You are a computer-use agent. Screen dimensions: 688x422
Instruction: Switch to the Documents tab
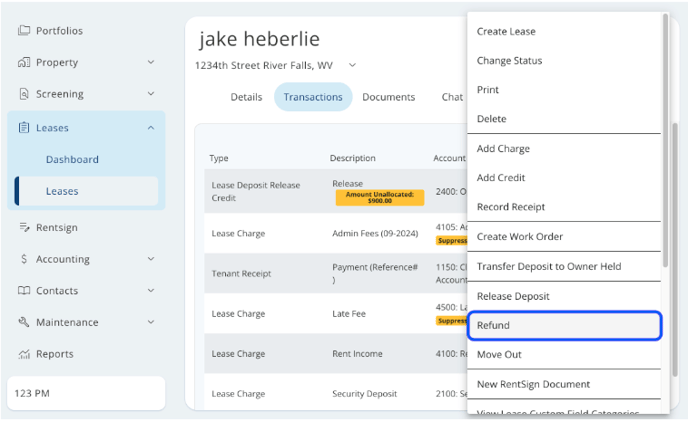tap(388, 97)
